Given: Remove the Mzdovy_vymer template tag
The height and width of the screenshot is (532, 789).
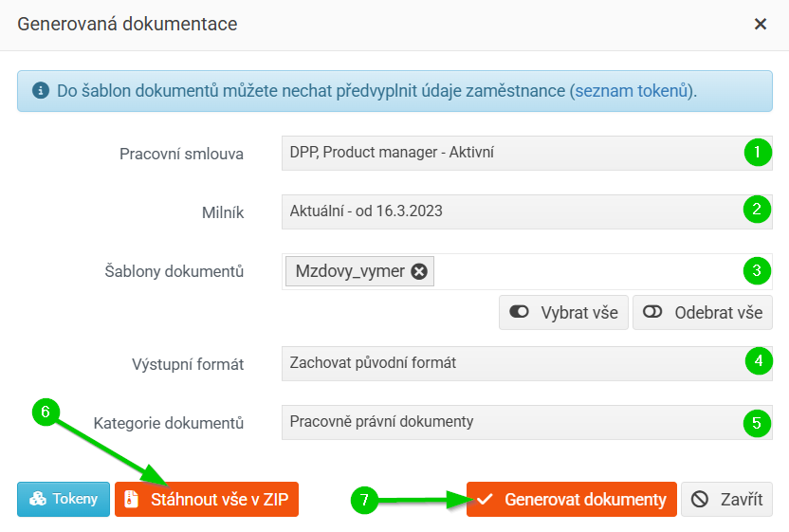Looking at the screenshot, I should (x=418, y=271).
